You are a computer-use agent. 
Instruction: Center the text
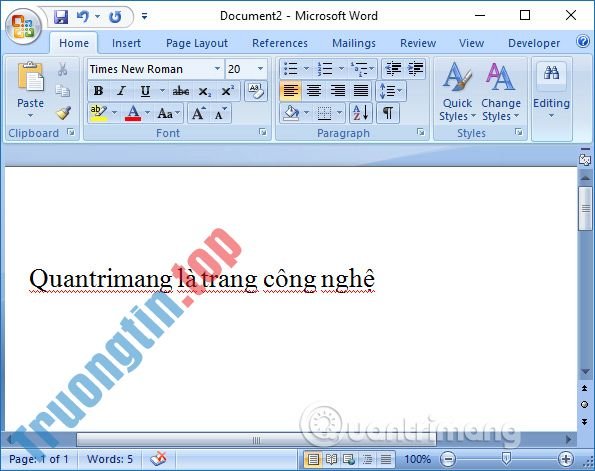[x=314, y=91]
